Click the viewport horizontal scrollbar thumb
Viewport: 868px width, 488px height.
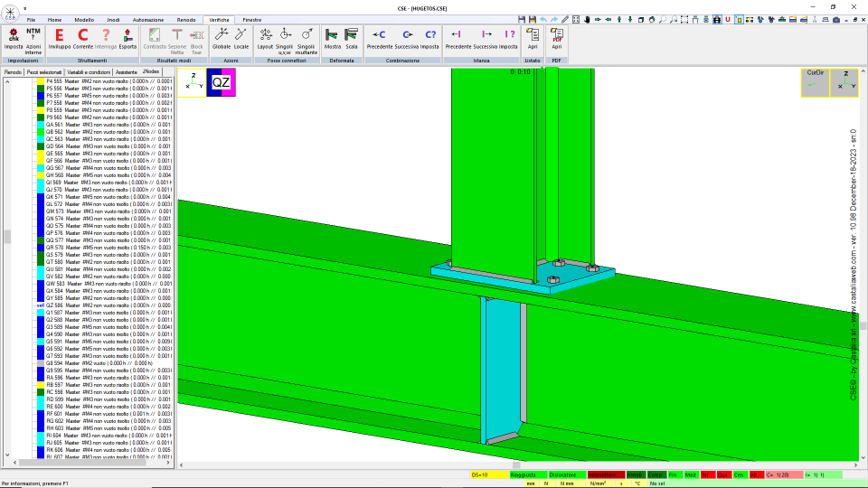(x=516, y=465)
